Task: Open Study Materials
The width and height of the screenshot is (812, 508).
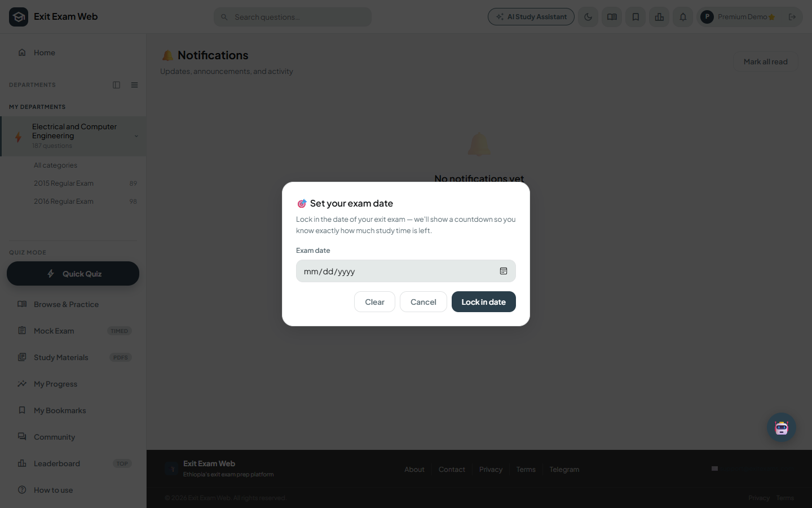Action: click(x=73, y=357)
